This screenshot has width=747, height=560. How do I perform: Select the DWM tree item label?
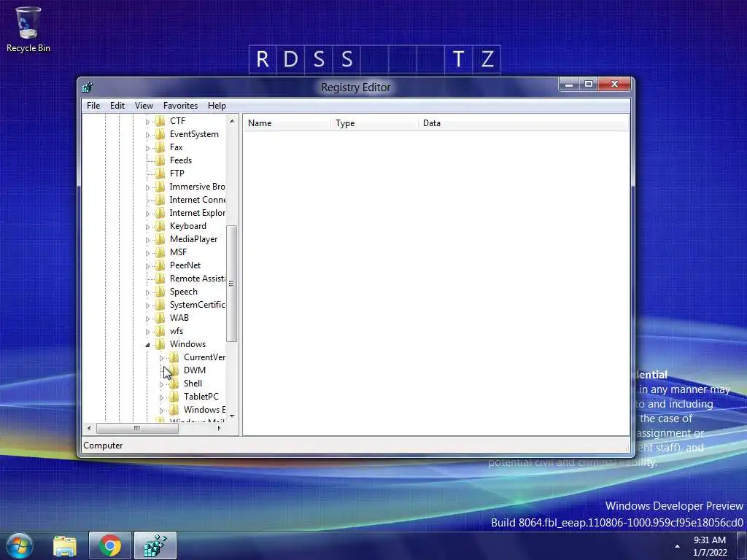click(x=195, y=370)
